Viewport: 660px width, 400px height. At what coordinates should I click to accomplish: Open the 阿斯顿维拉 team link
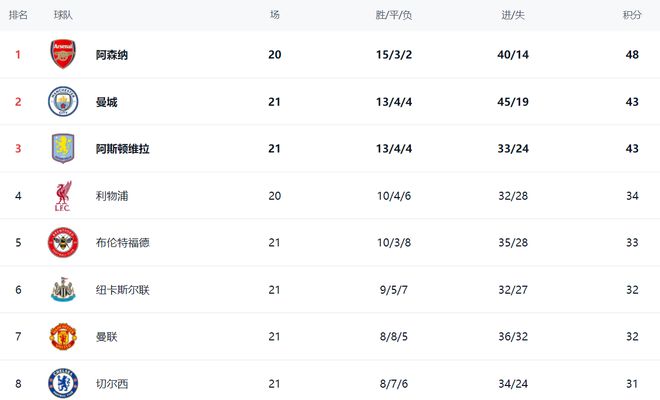[123, 149]
